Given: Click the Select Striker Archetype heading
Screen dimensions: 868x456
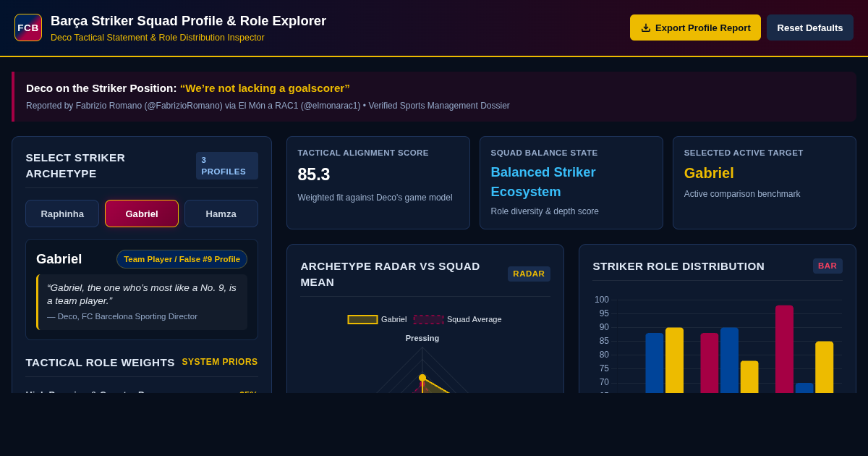Looking at the screenshot, I should coord(75,166).
